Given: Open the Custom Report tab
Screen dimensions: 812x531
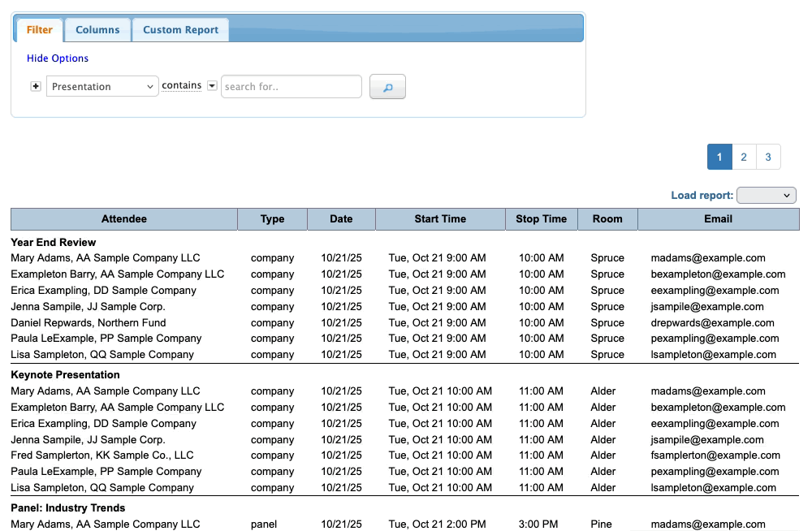Looking at the screenshot, I should (x=180, y=30).
